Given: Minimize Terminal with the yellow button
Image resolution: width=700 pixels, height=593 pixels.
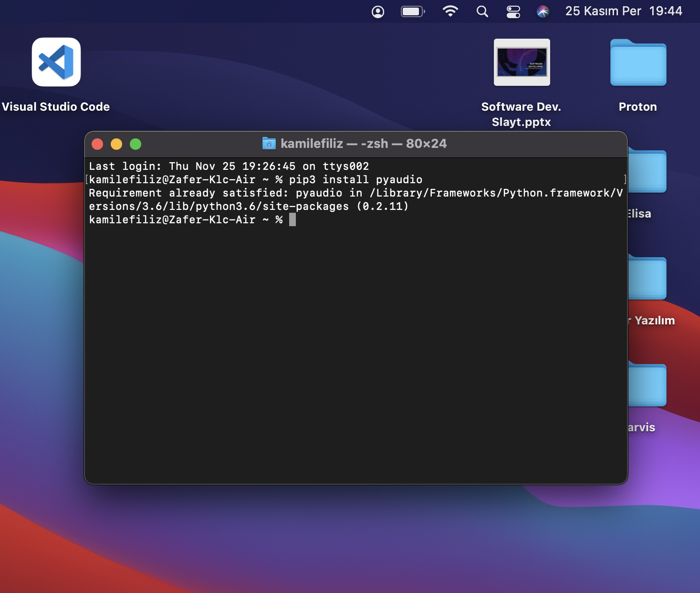Looking at the screenshot, I should (116, 144).
